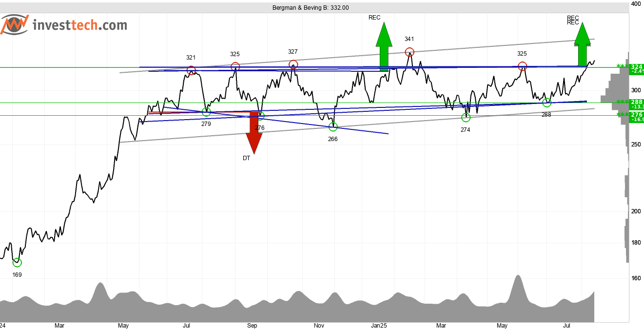The height and width of the screenshot is (332, 644).
Task: Click the investtech.com logo
Action: (x=64, y=24)
